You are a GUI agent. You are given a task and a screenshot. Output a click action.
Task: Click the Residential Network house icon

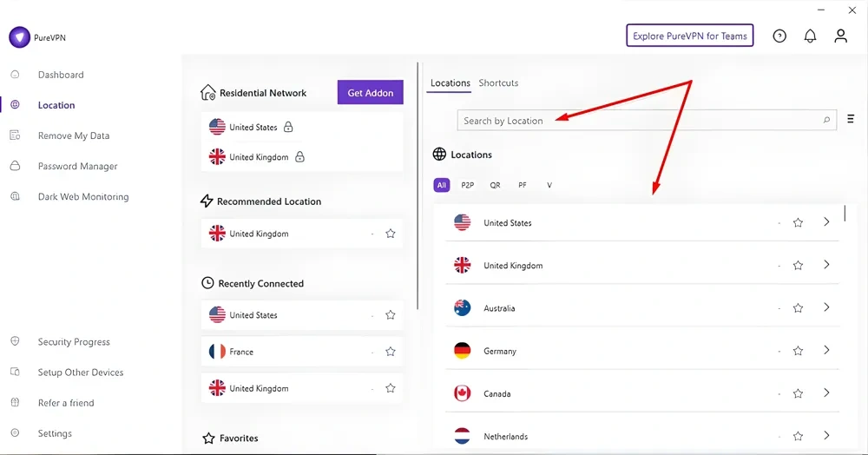pos(207,92)
